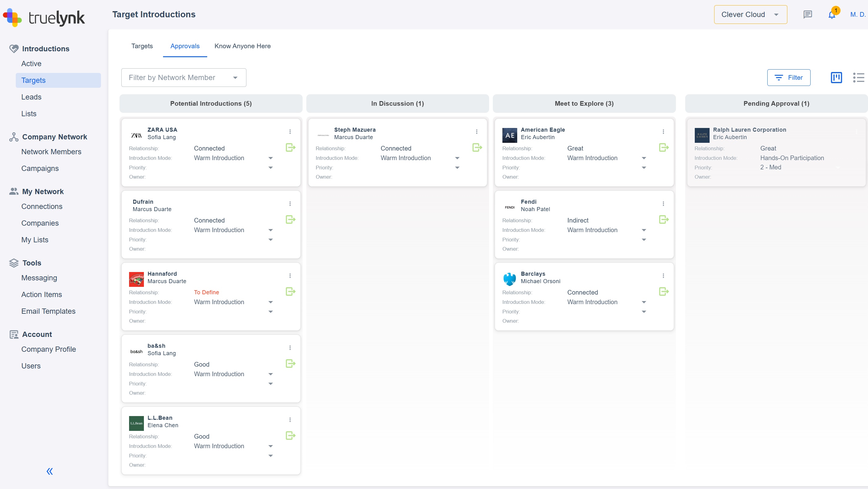Go to Users under Account
This screenshot has width=868, height=489.
(x=31, y=366)
